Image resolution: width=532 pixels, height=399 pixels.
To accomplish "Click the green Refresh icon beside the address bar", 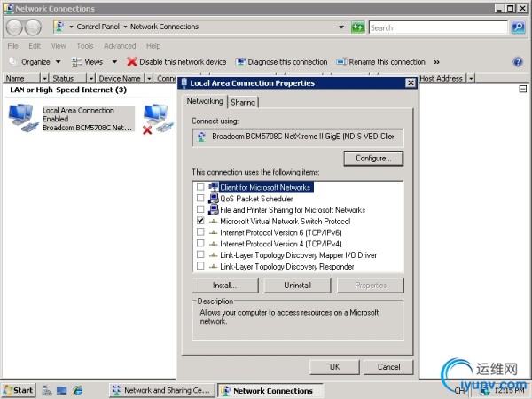I will pyautogui.click(x=357, y=27).
